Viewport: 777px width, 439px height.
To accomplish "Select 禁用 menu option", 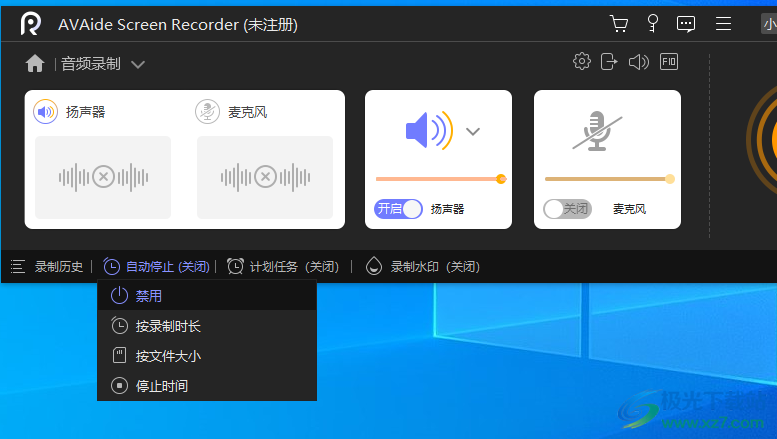I will click(x=207, y=296).
